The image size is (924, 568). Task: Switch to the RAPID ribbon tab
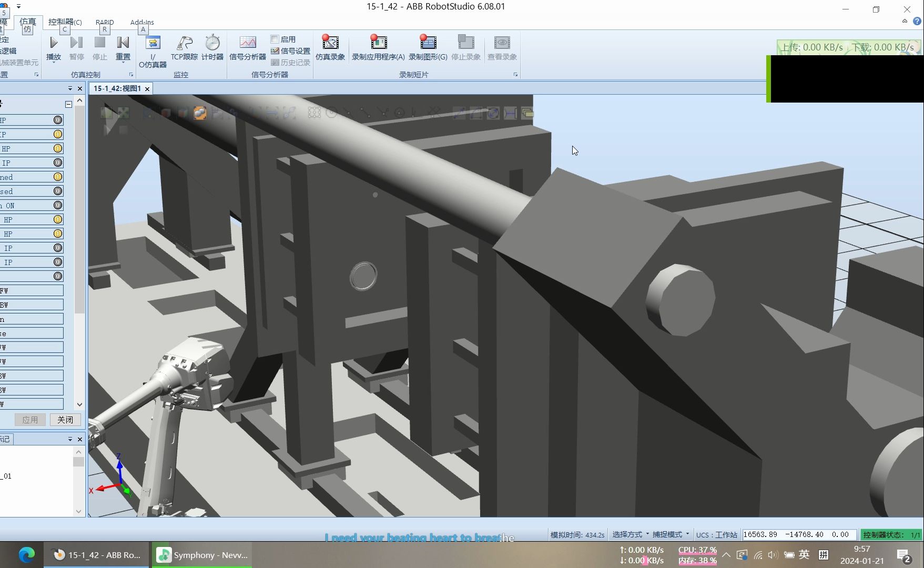click(x=104, y=22)
